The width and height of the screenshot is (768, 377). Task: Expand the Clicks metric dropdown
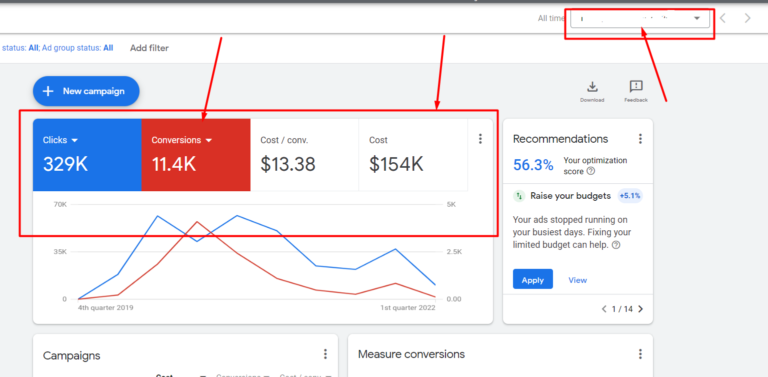click(x=74, y=141)
